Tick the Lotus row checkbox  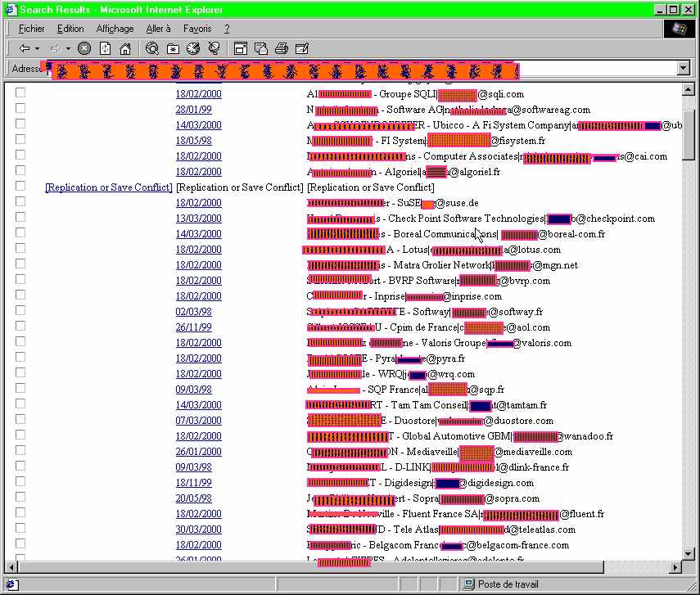20,248
